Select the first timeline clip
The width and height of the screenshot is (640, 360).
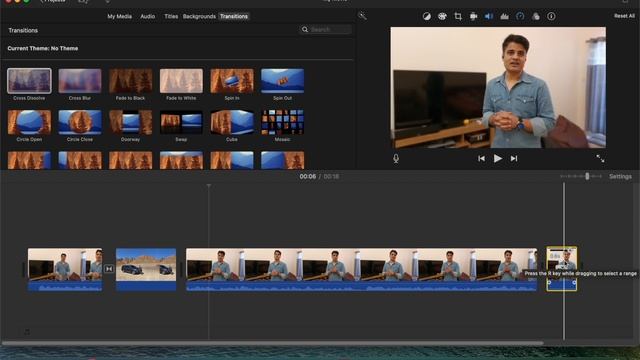pos(65,269)
